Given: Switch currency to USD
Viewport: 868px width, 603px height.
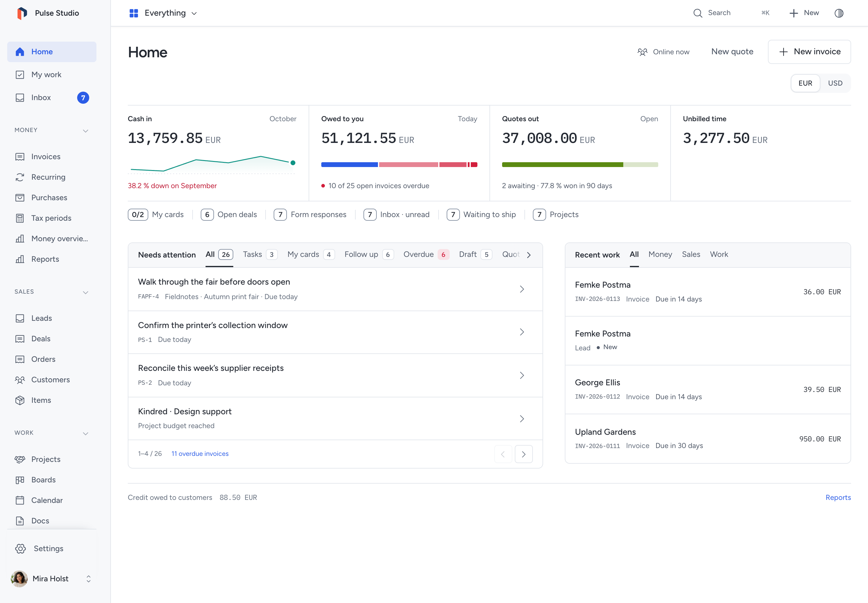Looking at the screenshot, I should tap(835, 83).
